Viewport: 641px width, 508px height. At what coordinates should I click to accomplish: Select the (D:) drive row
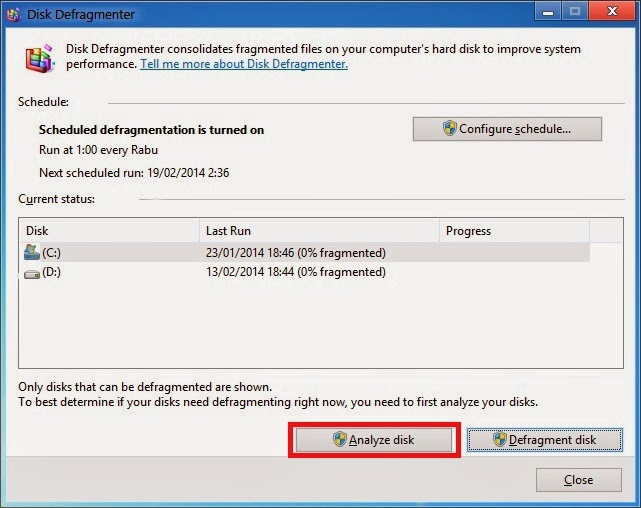(x=305, y=272)
